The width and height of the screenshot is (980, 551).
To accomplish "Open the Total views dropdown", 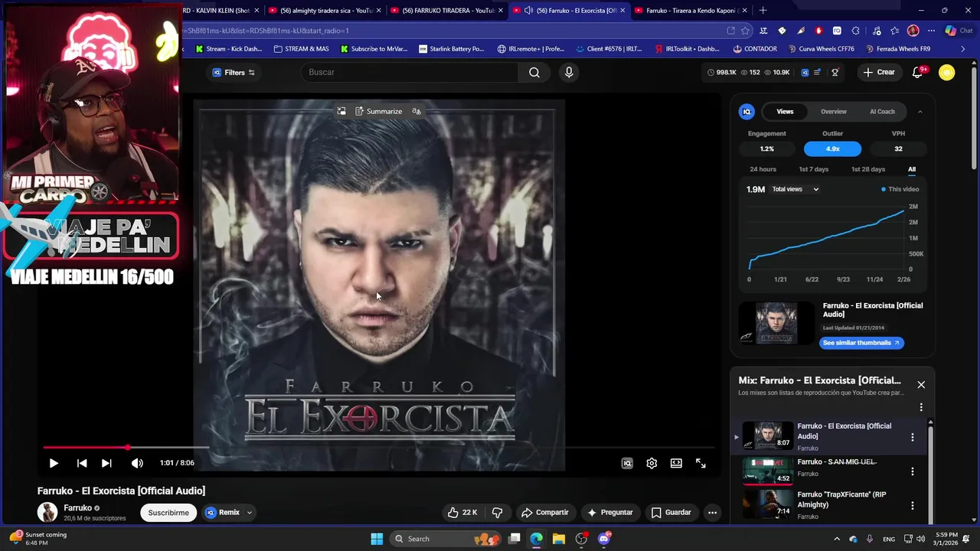I will coord(795,189).
